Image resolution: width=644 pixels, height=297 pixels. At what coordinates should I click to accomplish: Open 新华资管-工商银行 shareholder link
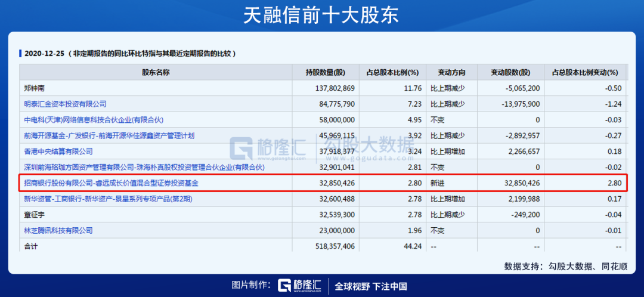pyautogui.click(x=109, y=199)
